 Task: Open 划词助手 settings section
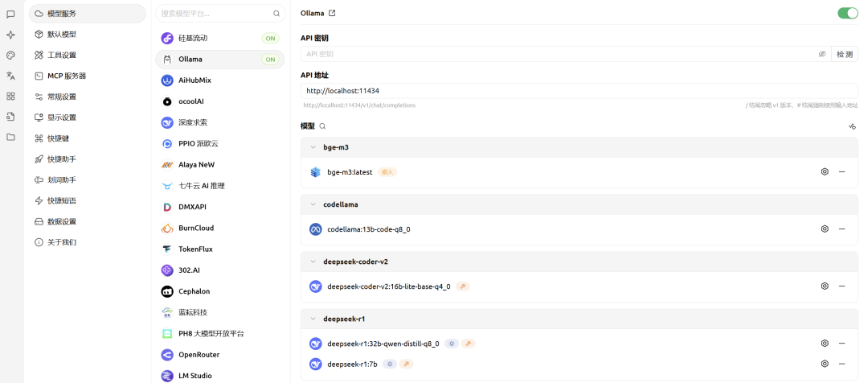tap(87, 179)
